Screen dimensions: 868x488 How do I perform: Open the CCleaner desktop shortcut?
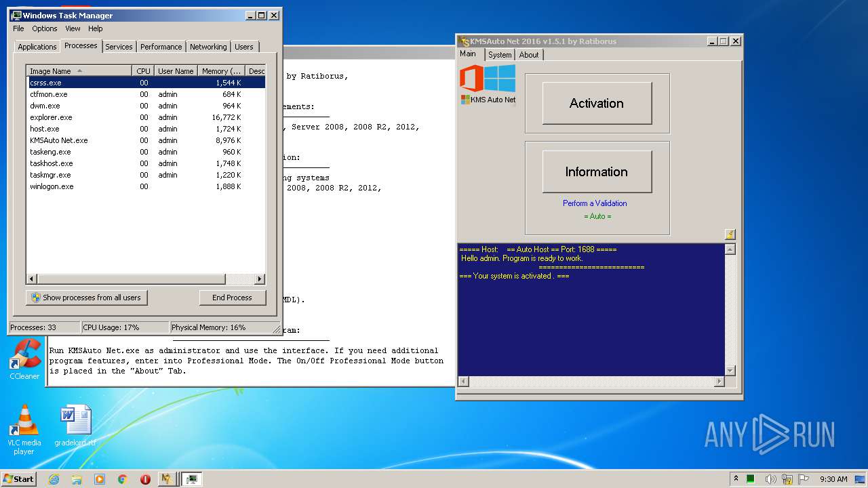click(24, 359)
